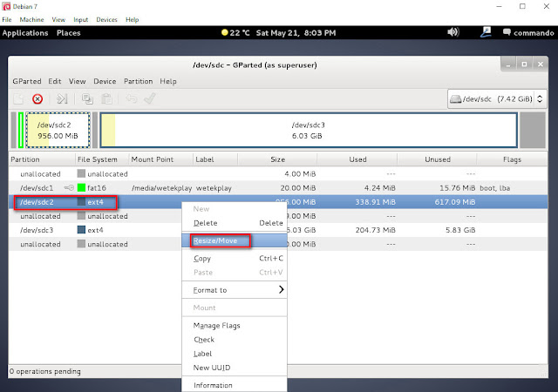This screenshot has height=392, width=558.
Task: Click the red Delete partition toolbar icon
Action: click(37, 98)
